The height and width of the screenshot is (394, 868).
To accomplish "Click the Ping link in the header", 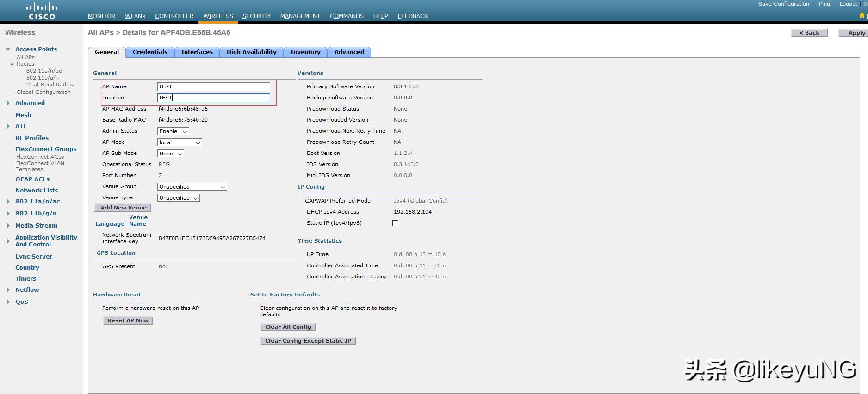I will click(x=824, y=4).
